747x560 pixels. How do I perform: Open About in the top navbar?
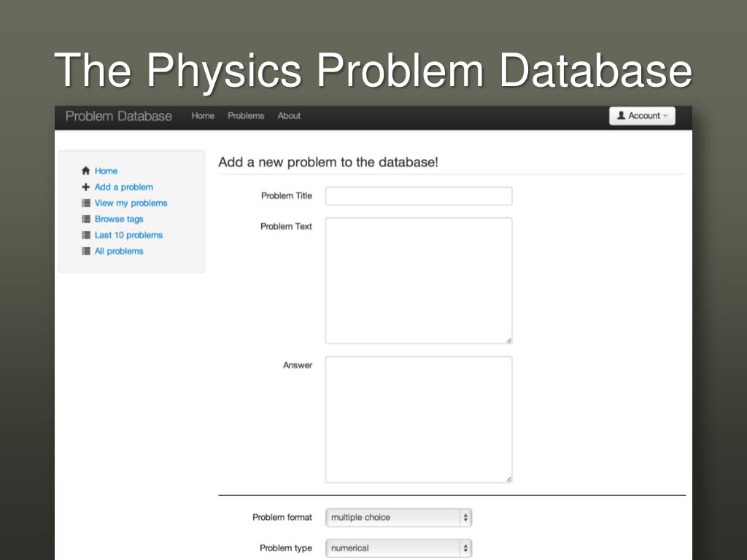[289, 116]
